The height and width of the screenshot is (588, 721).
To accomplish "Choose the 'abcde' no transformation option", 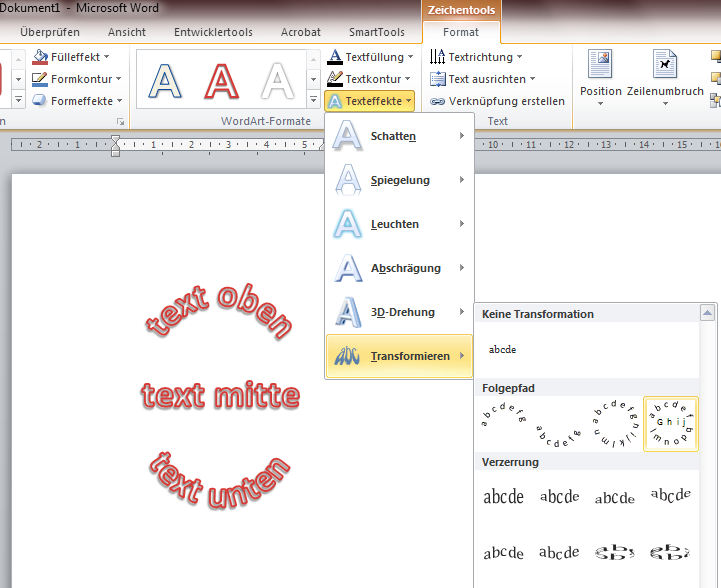I will pos(503,350).
